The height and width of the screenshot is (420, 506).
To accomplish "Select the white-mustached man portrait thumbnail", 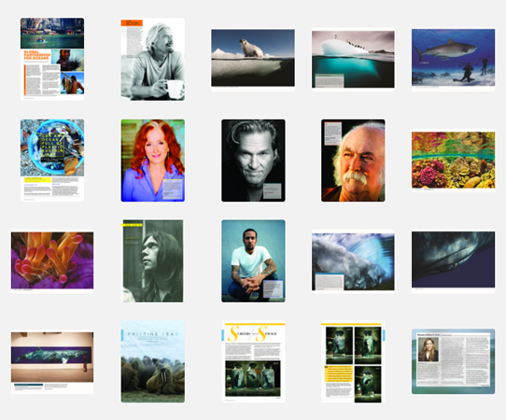I will (353, 161).
